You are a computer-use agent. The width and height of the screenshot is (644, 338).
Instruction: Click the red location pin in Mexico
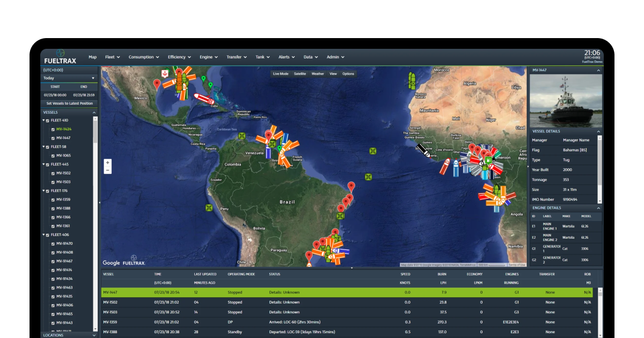(x=157, y=84)
